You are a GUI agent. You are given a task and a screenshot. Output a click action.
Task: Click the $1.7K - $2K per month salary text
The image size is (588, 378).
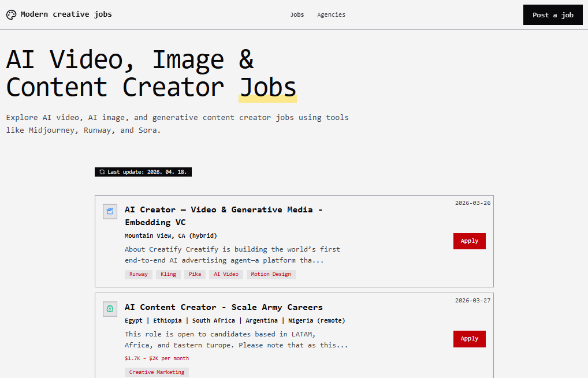coord(157,358)
